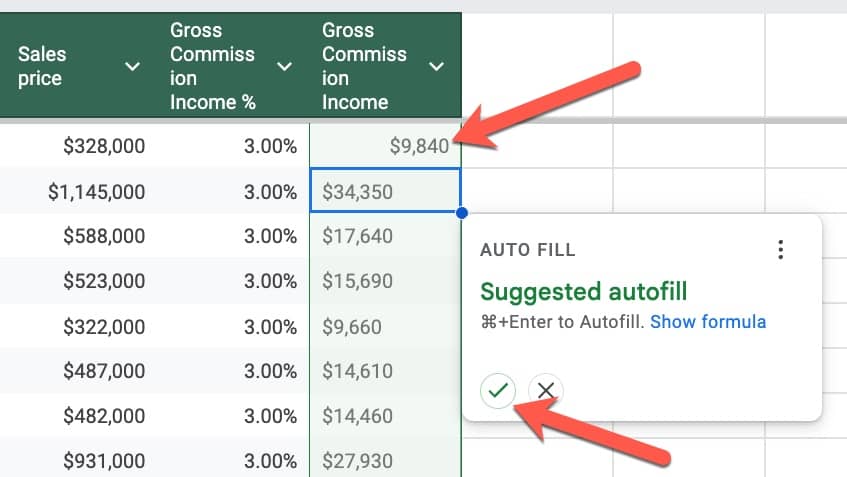
Task: Select the cell showing $17,640
Action: 385,236
